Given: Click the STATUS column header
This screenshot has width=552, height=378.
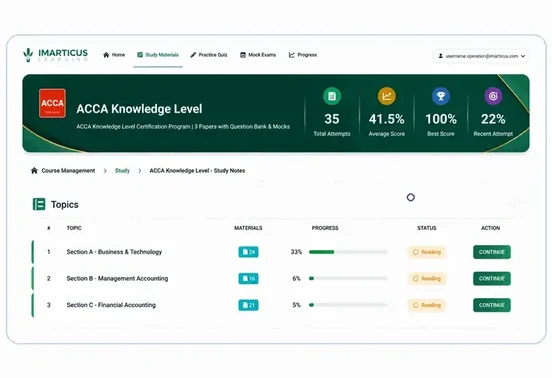Looking at the screenshot, I should (x=427, y=228).
